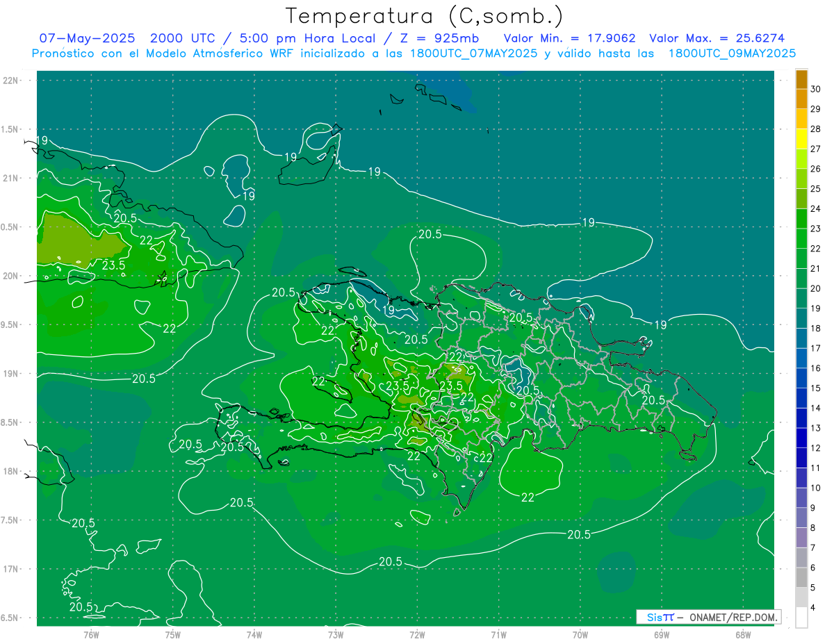834x644 pixels.
Task: Click the "4" colorbar scale label
Action: [x=814, y=608]
